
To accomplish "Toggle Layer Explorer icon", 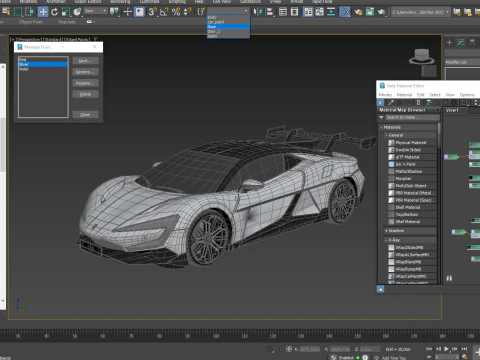I will 294,12.
